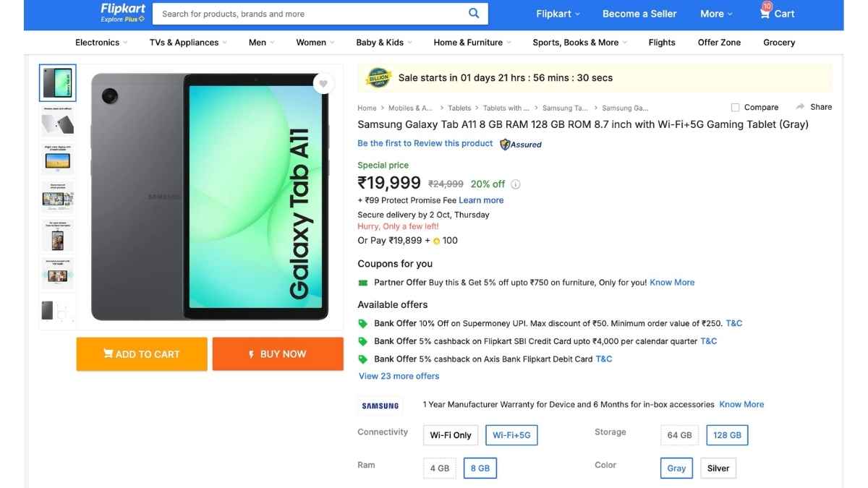The height and width of the screenshot is (488, 868).
Task: Tick the Compare checkbox
Action: coord(735,107)
